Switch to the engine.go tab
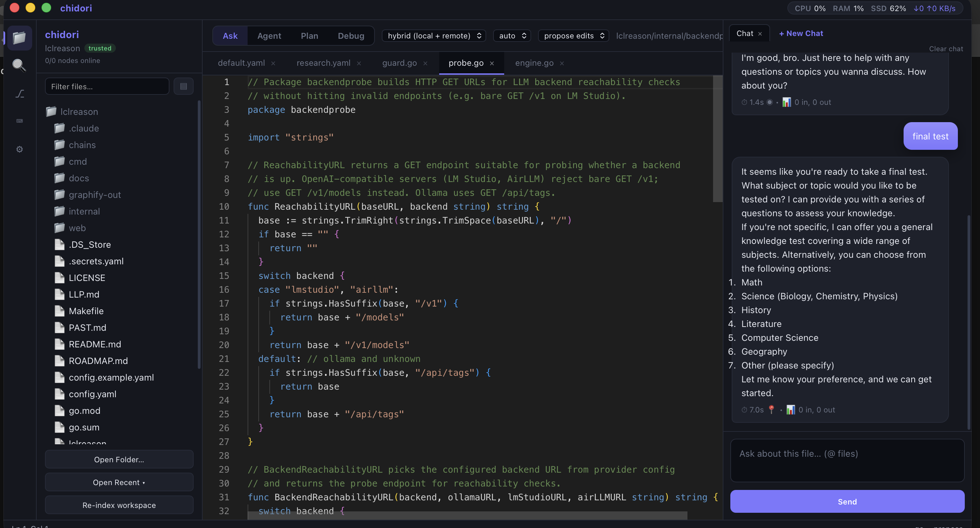980x528 pixels. point(534,63)
